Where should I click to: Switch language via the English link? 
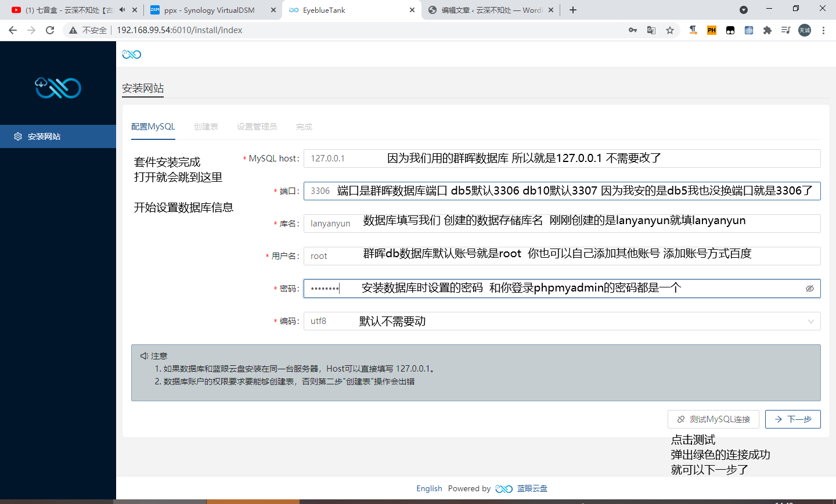click(x=429, y=488)
